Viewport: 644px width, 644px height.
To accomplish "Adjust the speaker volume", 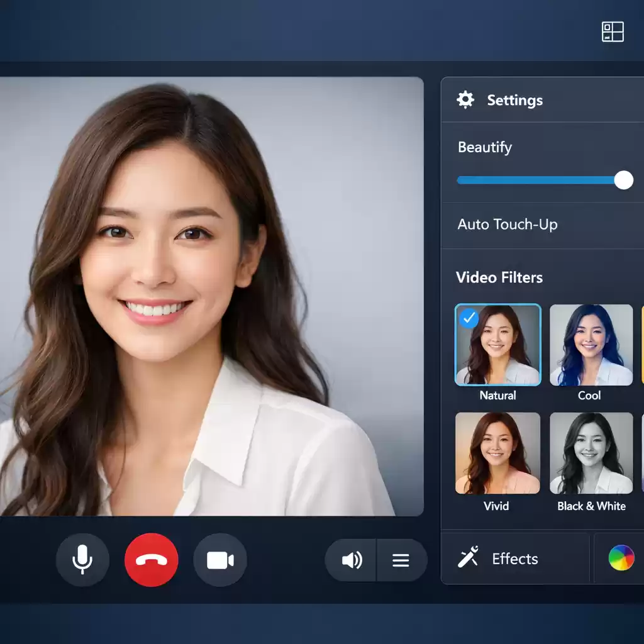I will point(351,560).
